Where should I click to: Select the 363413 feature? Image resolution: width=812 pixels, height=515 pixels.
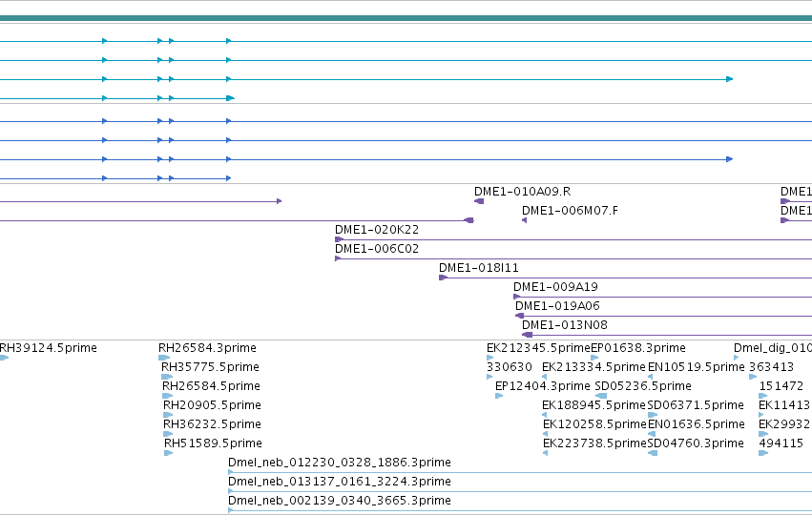771,367
